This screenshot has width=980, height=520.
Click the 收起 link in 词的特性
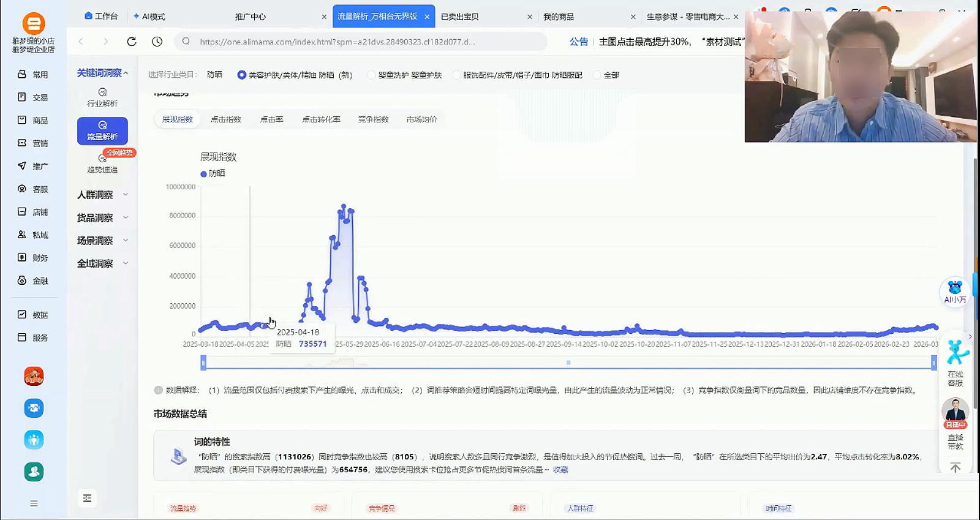(560, 470)
